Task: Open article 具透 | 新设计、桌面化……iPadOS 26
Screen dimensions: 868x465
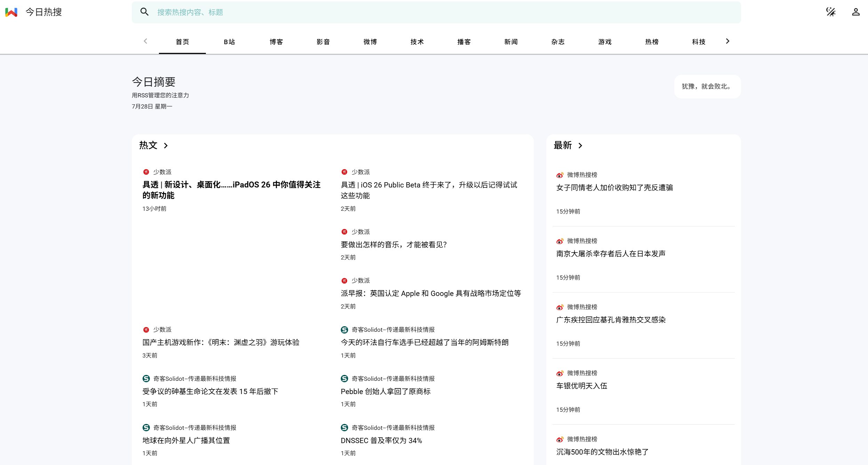Action: click(x=231, y=190)
